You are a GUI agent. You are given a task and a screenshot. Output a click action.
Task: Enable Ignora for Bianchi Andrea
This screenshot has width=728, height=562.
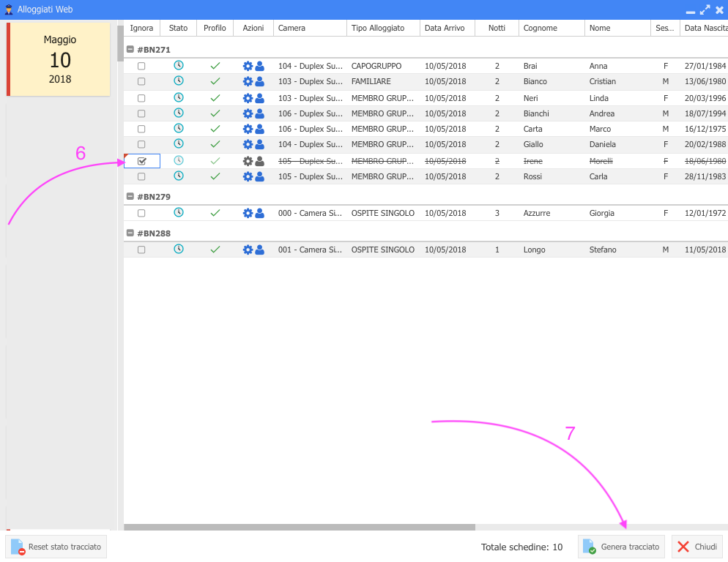pyautogui.click(x=141, y=113)
